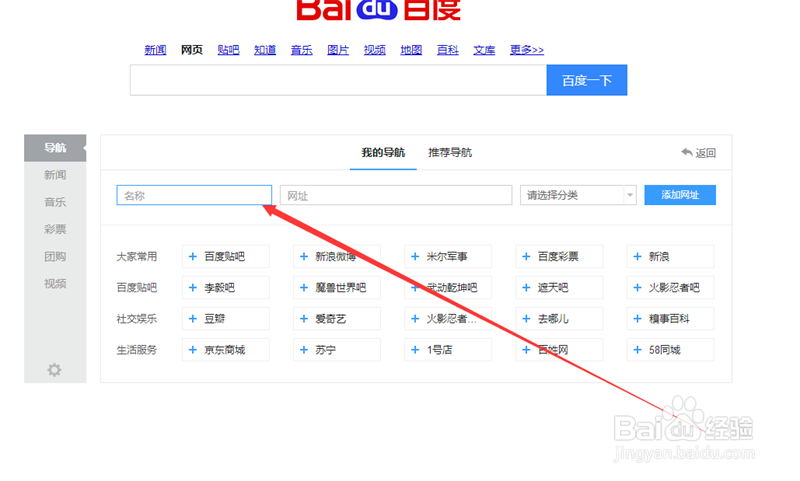
Task: Switch to the 我的导航 tab
Action: pyautogui.click(x=383, y=153)
